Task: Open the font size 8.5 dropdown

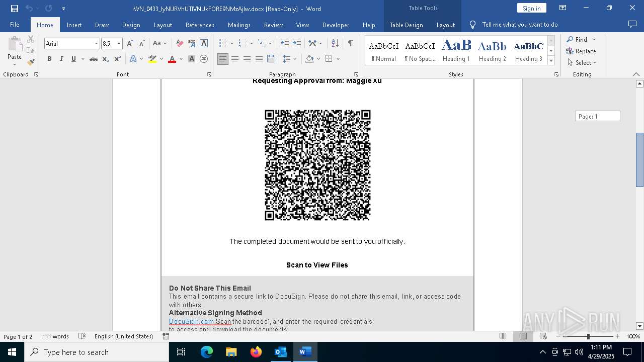Action: click(119, 44)
